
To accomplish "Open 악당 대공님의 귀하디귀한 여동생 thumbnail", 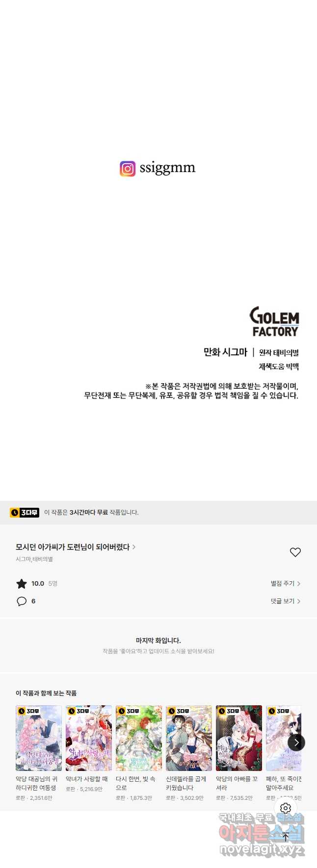I will [39, 738].
